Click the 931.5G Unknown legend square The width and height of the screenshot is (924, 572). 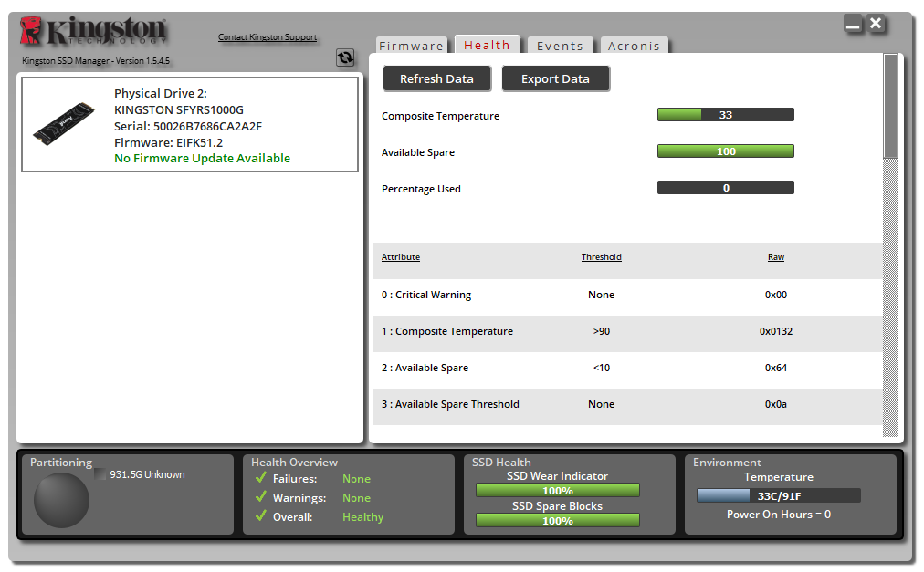(x=100, y=474)
